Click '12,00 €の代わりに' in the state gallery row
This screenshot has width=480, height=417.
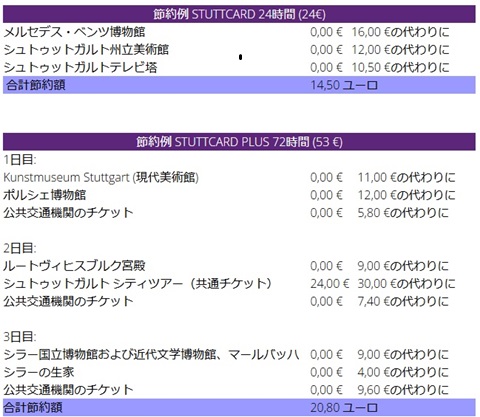click(x=400, y=50)
